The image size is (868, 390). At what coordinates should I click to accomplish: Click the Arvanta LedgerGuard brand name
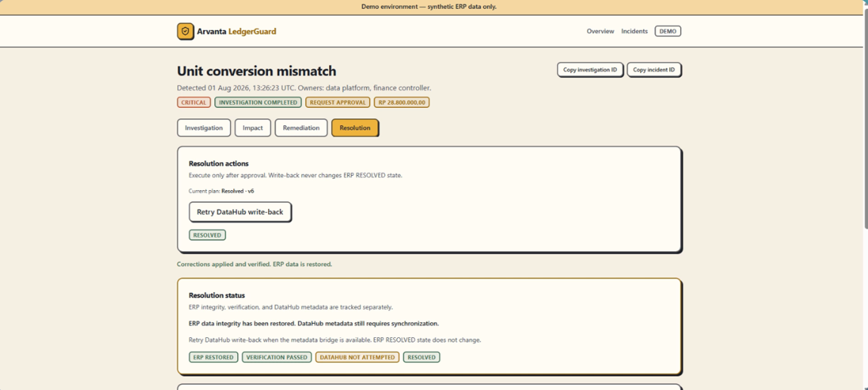236,32
